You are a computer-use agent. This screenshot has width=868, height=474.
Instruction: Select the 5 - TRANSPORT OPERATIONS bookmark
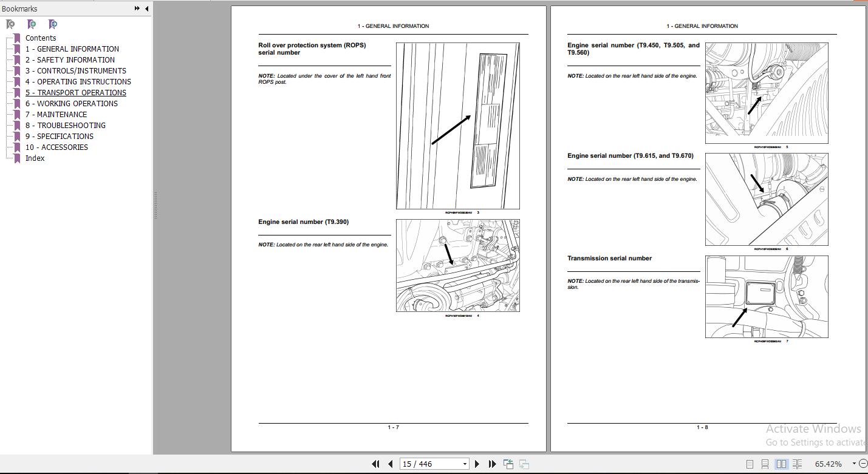[x=76, y=92]
